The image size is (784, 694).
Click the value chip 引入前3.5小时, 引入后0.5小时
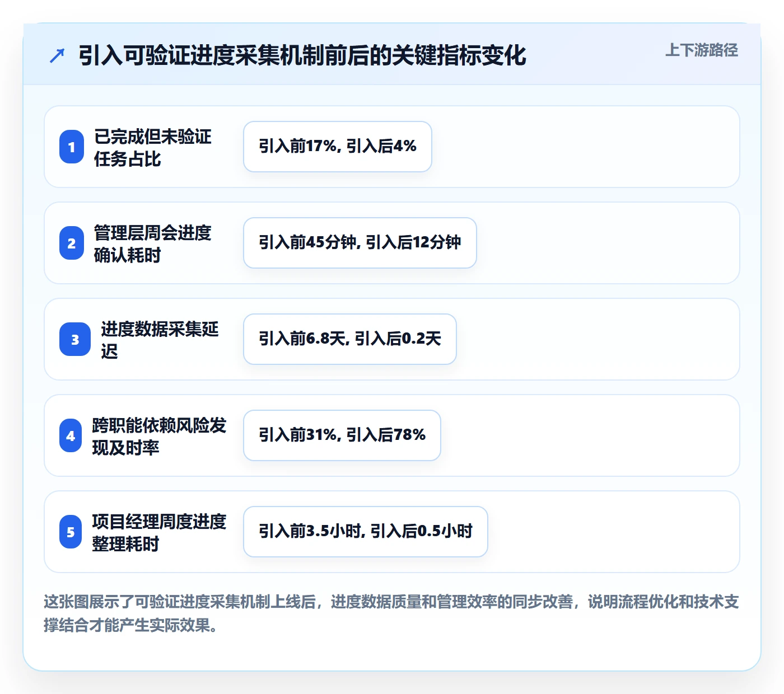(x=366, y=532)
